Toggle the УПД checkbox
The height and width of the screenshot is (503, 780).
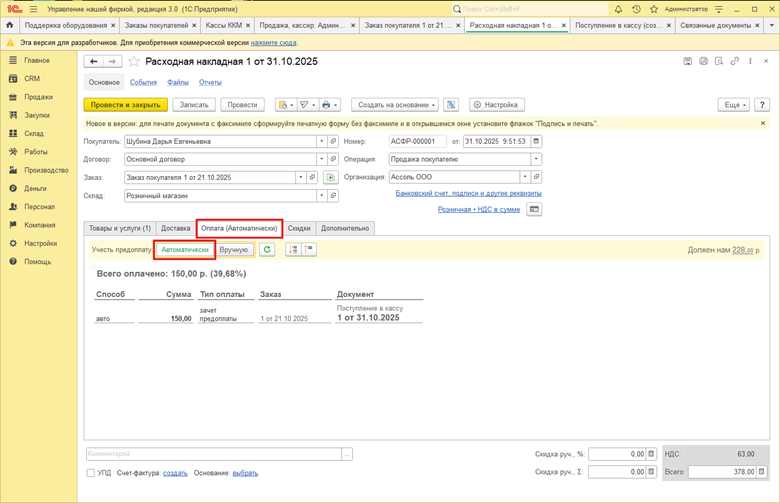[92, 473]
